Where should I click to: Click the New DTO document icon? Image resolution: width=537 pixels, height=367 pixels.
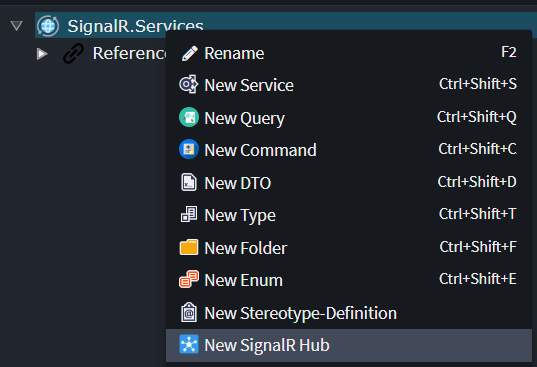[x=189, y=182]
